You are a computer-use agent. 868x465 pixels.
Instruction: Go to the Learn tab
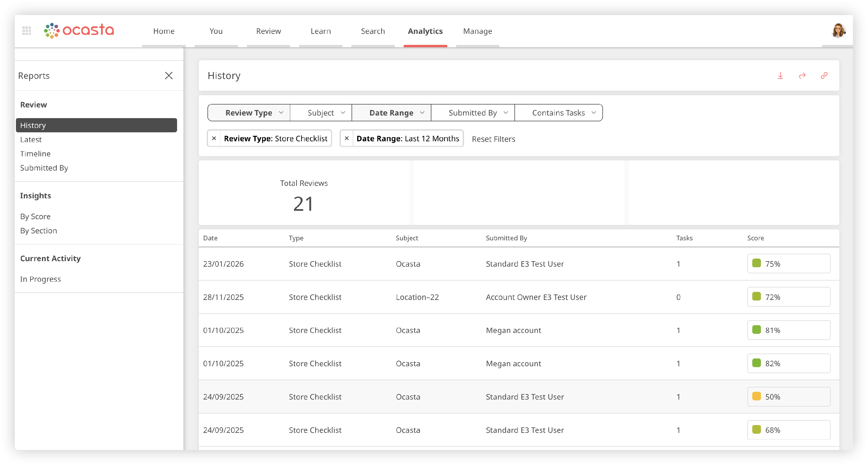(321, 31)
